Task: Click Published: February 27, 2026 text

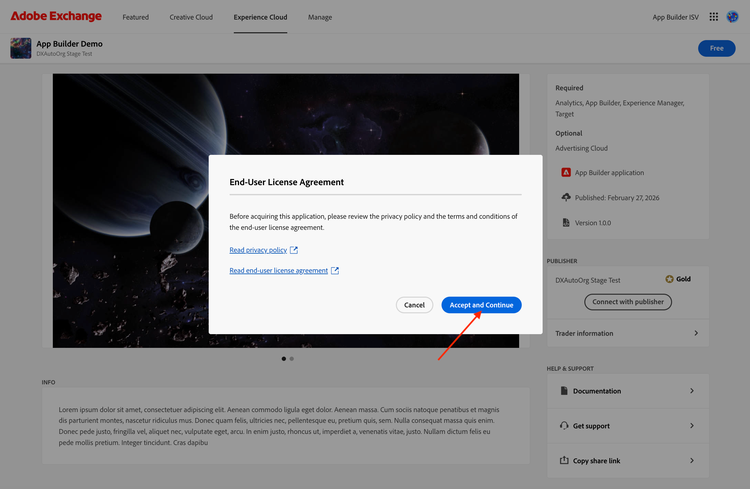Action: [617, 198]
